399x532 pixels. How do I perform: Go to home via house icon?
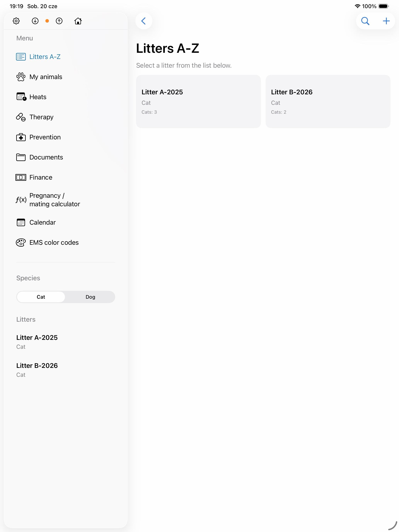(78, 21)
